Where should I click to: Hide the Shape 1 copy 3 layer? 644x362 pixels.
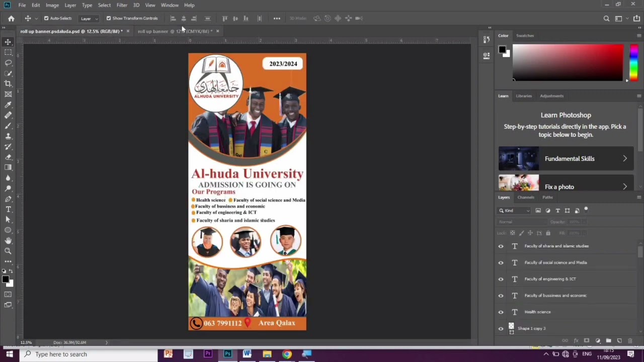tap(501, 329)
